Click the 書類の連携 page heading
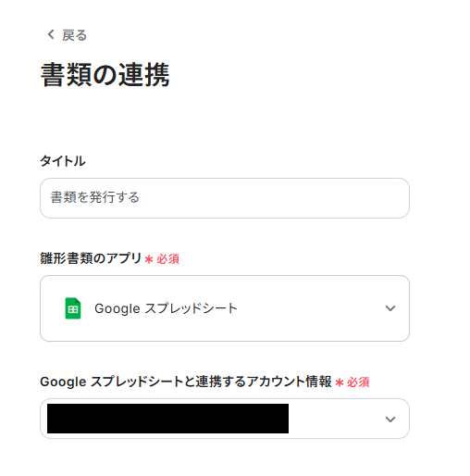Screen dimensions: 470x476 pos(105,74)
